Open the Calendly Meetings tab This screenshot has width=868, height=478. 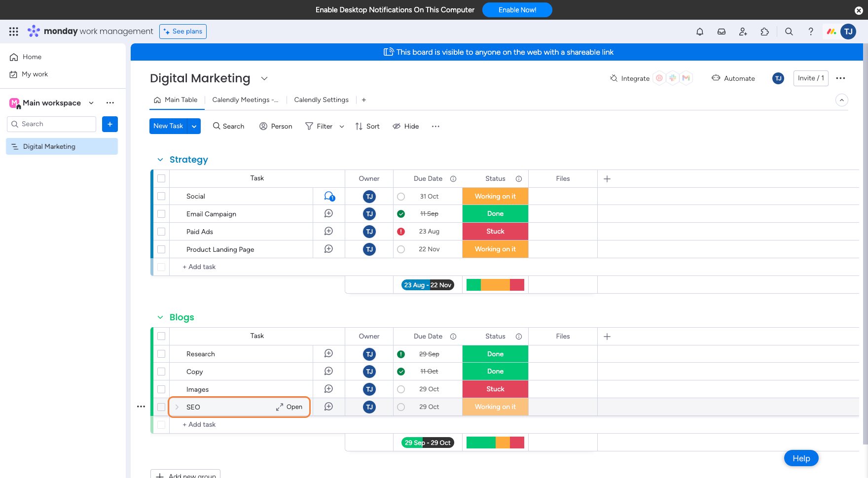point(245,100)
